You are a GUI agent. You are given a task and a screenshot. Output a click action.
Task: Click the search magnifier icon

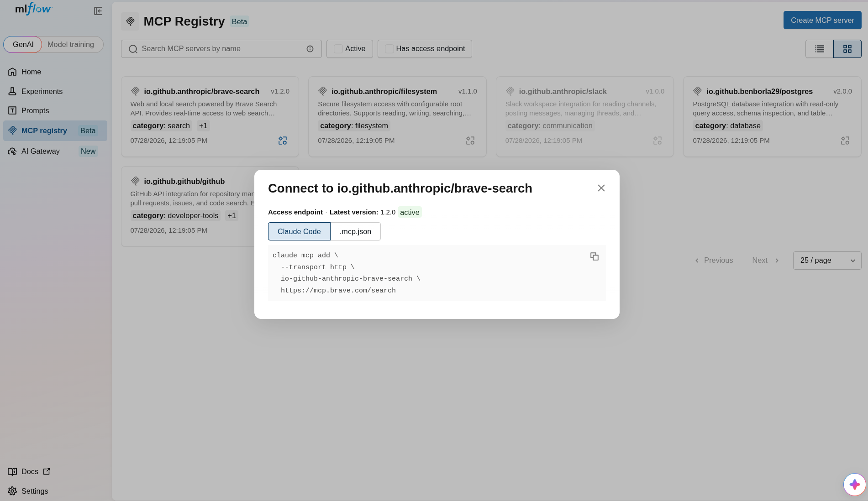point(133,49)
